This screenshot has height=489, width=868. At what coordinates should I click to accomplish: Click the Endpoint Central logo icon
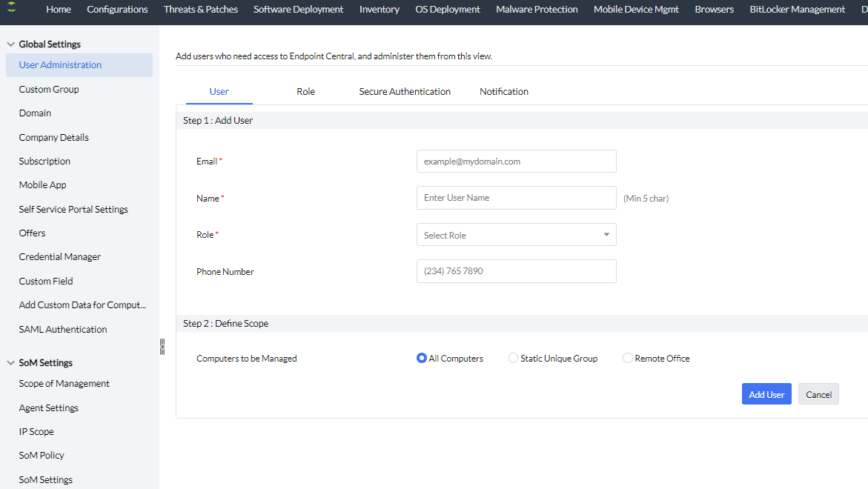coord(12,9)
